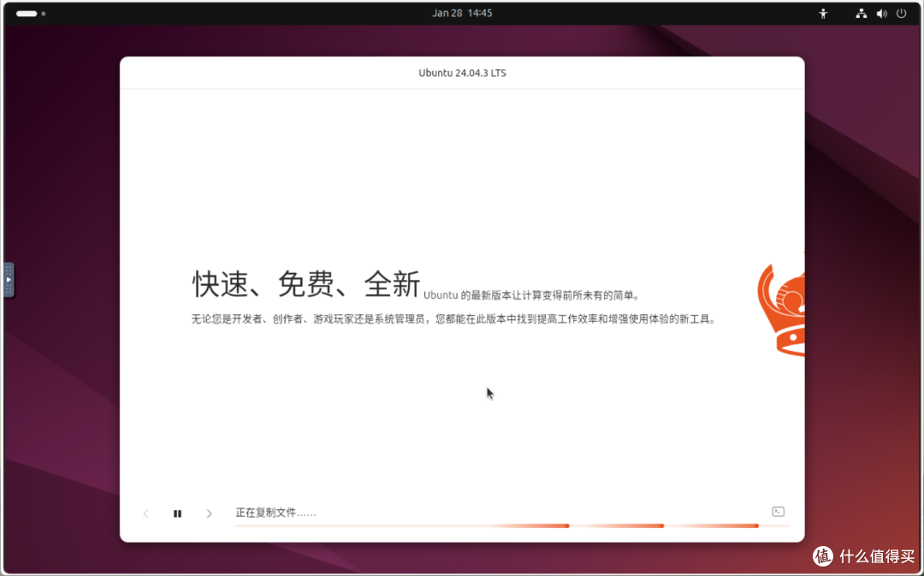The height and width of the screenshot is (576, 924).
Task: Go to the next installer slide
Action: point(210,514)
